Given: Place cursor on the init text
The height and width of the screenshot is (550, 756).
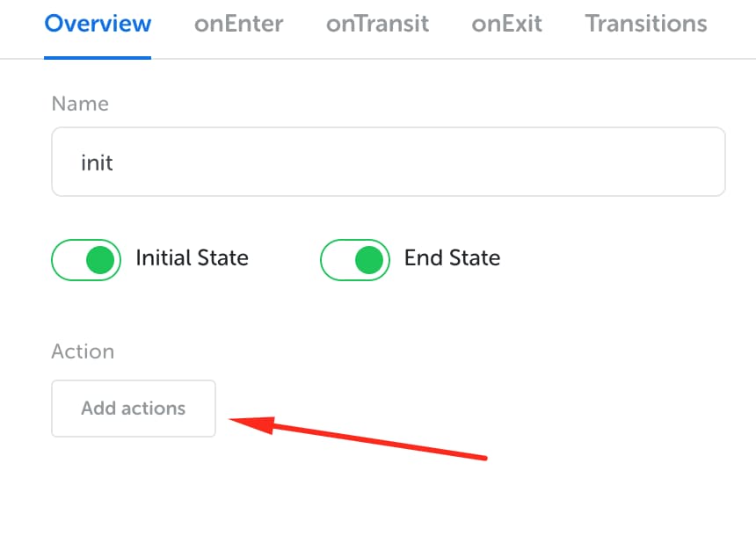Looking at the screenshot, I should point(97,163).
